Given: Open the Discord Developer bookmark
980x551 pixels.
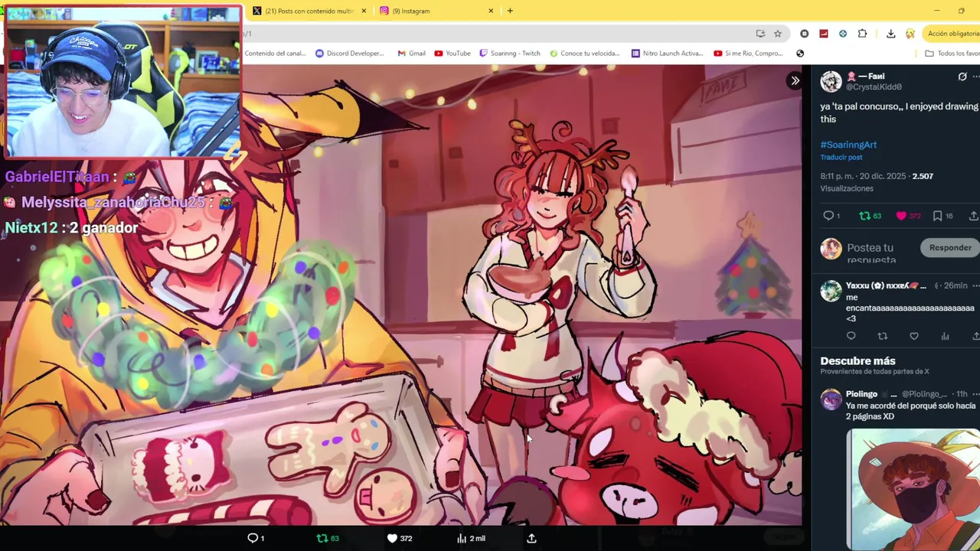Looking at the screenshot, I should point(350,54).
